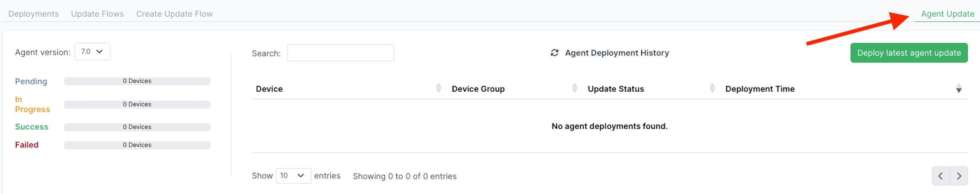Select the Create Update Flow tab

click(x=174, y=14)
